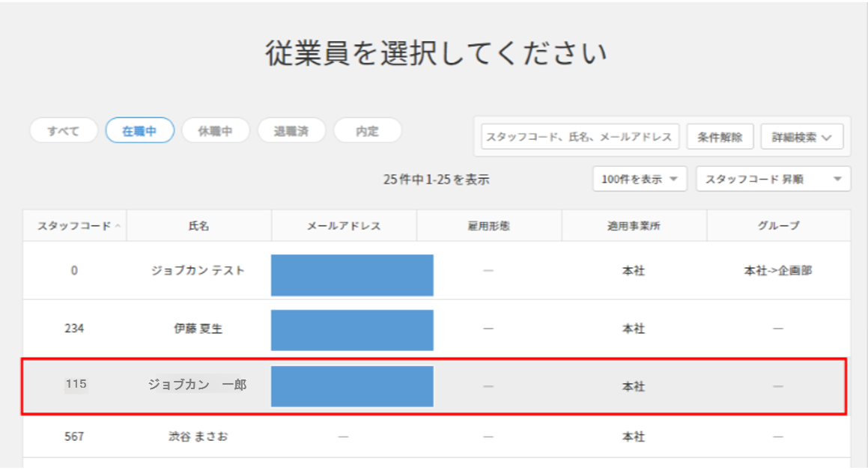Click the 適用事業所 column header
The image size is (868, 470).
pos(634,226)
